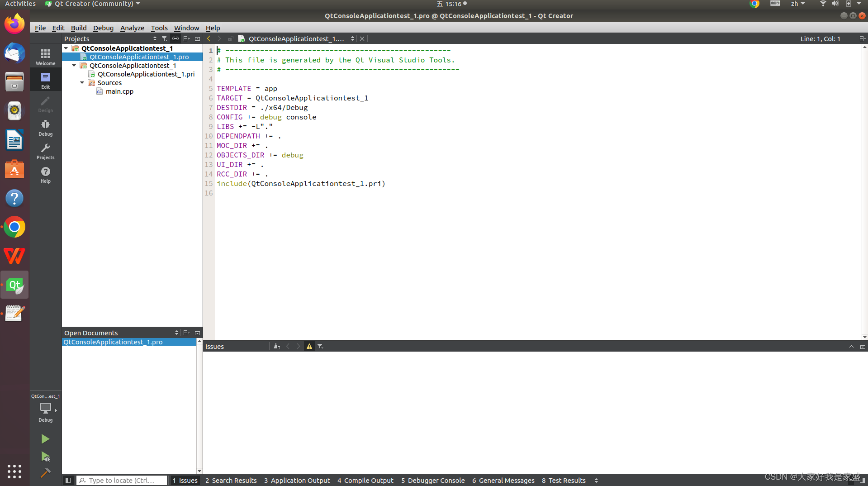Open the Test Results pane
Viewport: 868px width, 486px height.
click(x=564, y=481)
